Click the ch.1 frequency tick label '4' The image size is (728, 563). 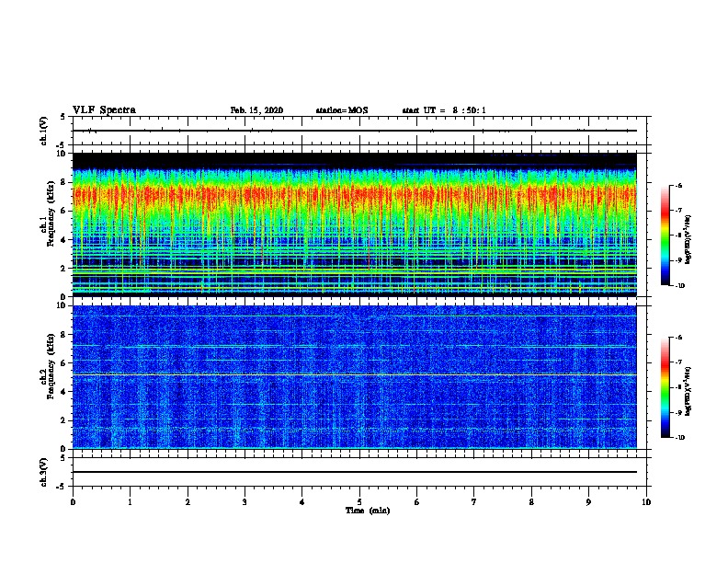click(x=64, y=240)
